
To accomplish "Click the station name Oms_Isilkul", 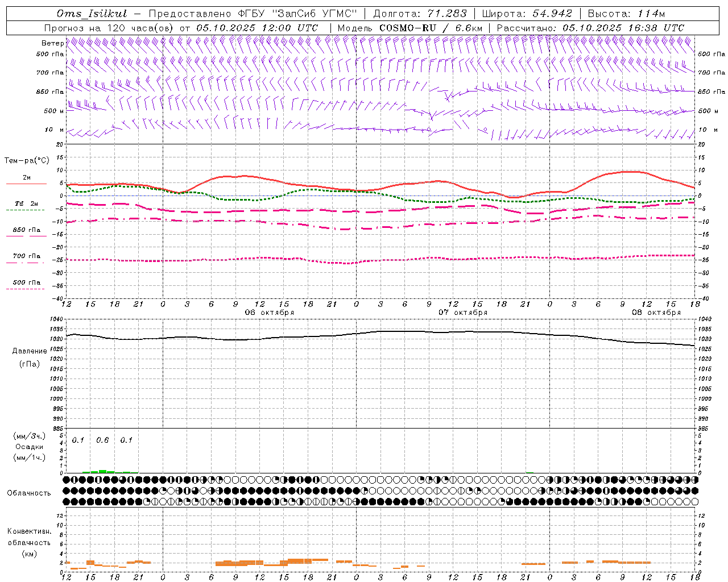I will tap(92, 14).
